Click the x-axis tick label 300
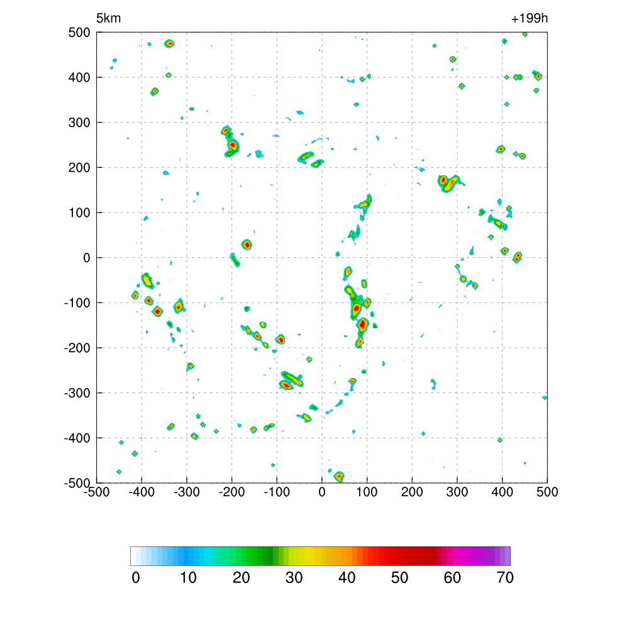Screen dimensions: 644x644 pyautogui.click(x=457, y=492)
